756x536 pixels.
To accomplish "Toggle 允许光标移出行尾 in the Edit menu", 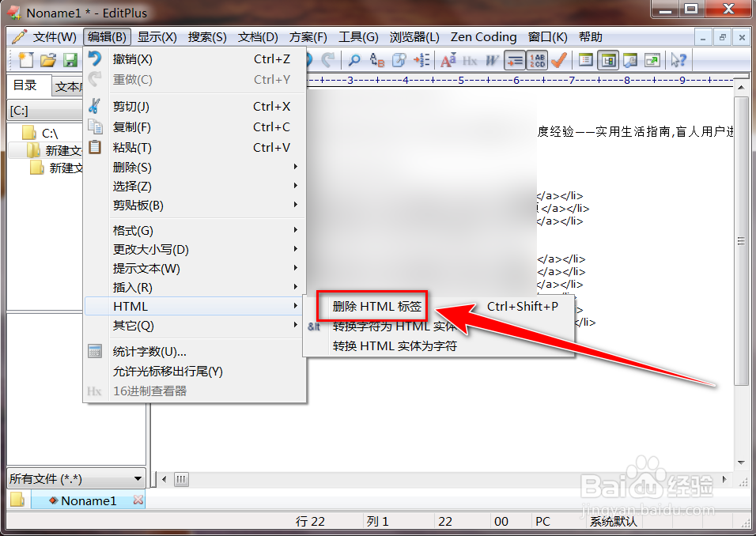I will [x=166, y=370].
